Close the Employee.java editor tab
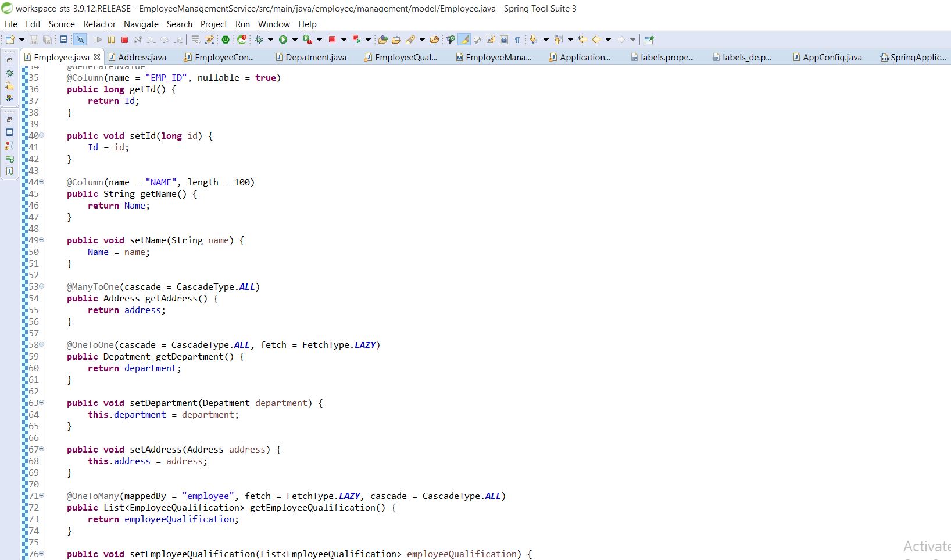Viewport: 951px width, 560px height. [97, 57]
